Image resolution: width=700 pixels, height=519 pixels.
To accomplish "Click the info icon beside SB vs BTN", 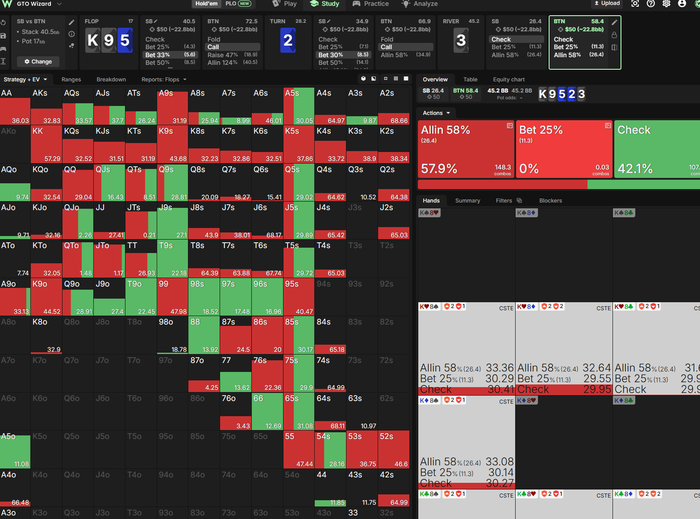I will click(71, 34).
